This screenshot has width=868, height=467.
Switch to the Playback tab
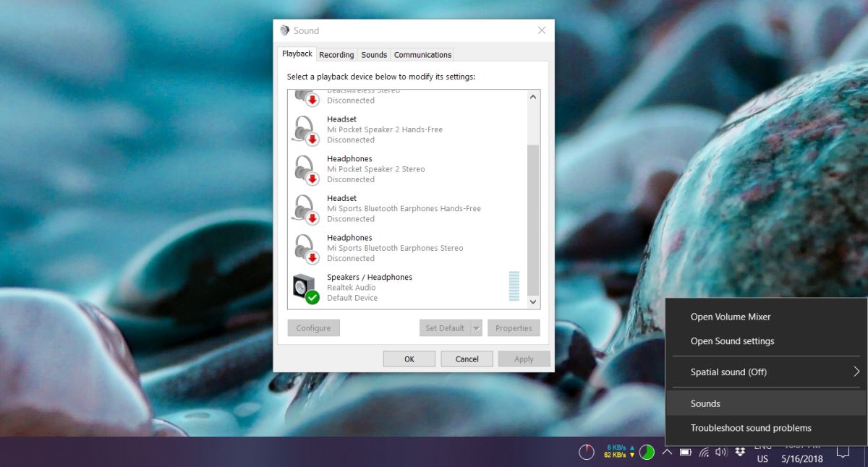click(x=297, y=53)
